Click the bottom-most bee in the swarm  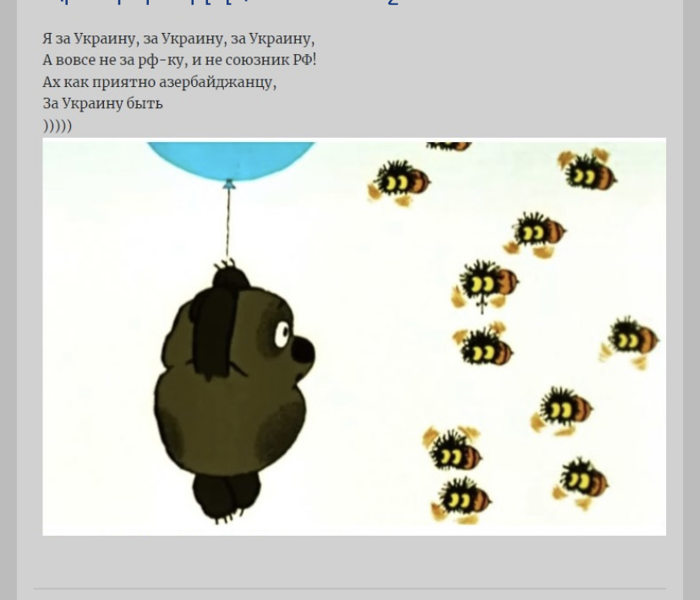pos(462,499)
